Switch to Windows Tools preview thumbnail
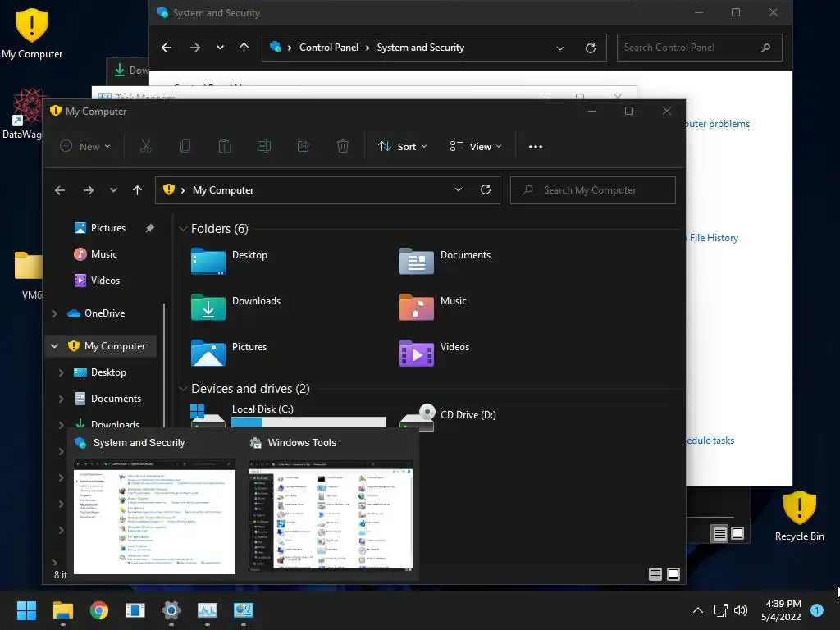Image resolution: width=840 pixels, height=630 pixels. click(x=331, y=515)
